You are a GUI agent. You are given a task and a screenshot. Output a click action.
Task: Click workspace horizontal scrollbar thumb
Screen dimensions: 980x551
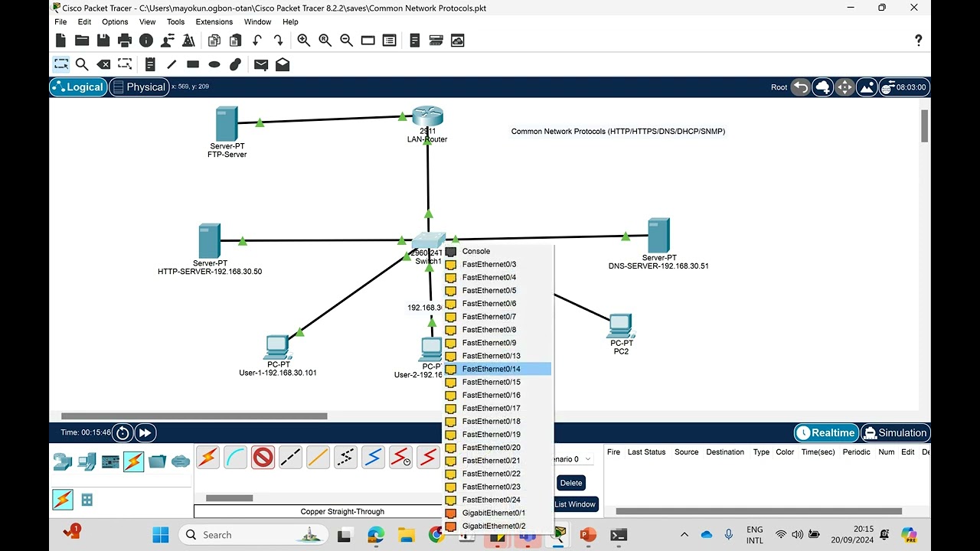194,416
